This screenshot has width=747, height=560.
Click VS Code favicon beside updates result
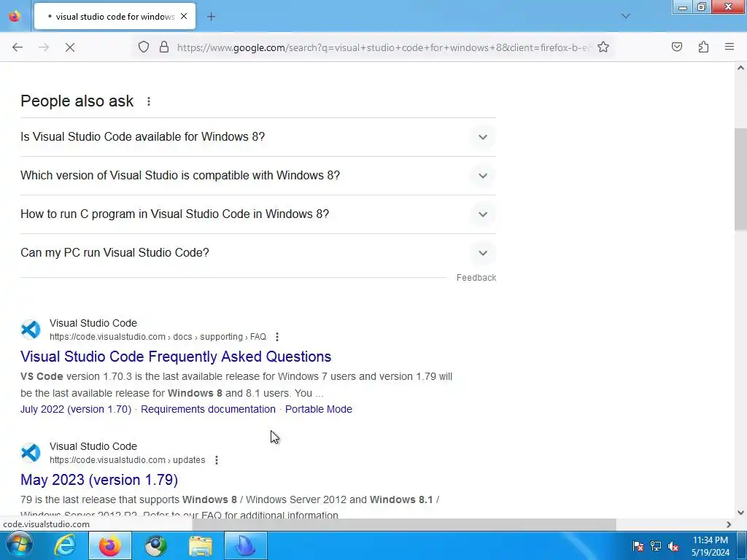click(31, 453)
